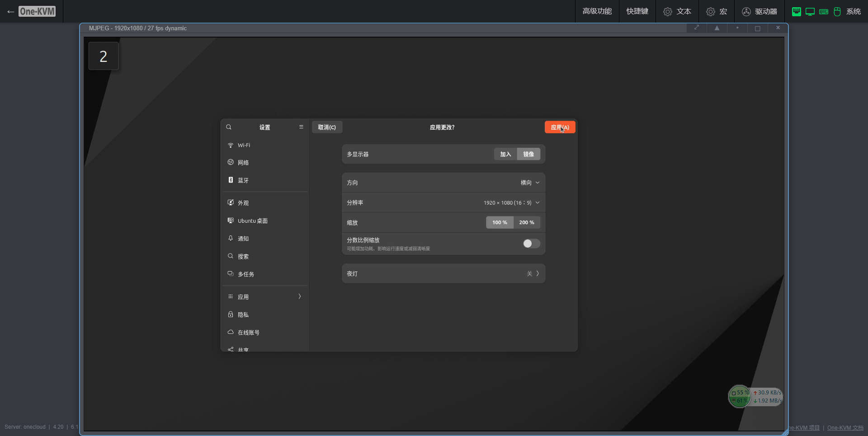
Task: Open the advanced features (高级功能) menu
Action: pyautogui.click(x=597, y=11)
